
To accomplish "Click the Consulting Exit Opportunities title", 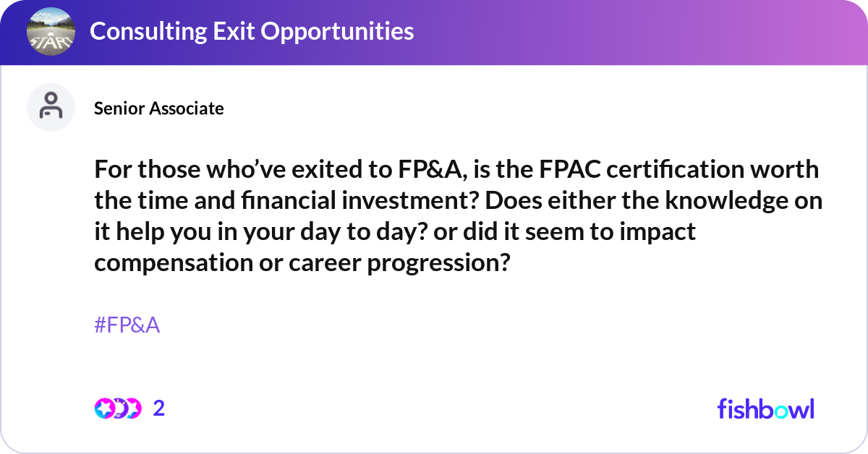I will pyautogui.click(x=252, y=31).
